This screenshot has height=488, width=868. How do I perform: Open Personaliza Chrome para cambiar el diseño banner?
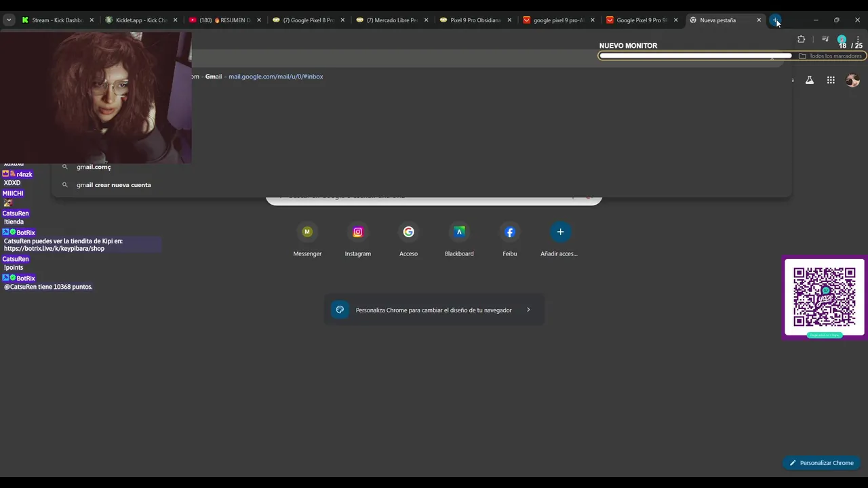[434, 310]
